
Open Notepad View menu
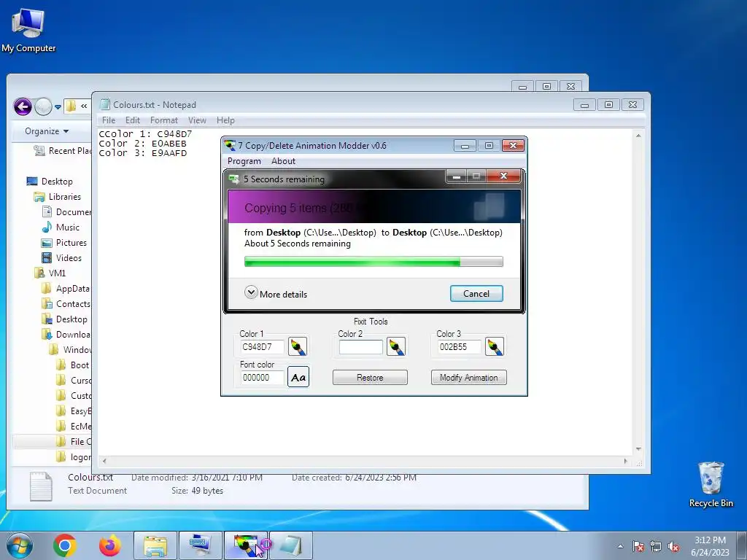pos(197,120)
